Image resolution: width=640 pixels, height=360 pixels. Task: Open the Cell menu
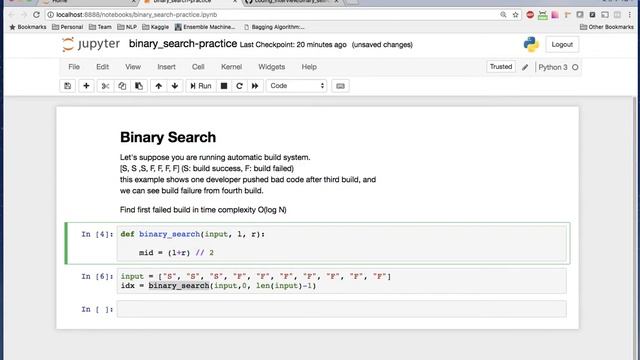(x=198, y=67)
